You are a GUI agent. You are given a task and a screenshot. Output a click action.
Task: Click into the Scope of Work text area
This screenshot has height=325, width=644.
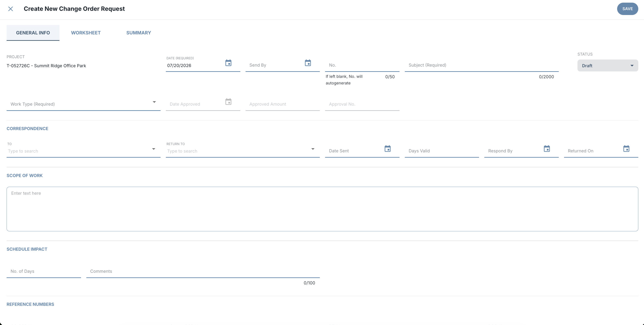(x=322, y=209)
